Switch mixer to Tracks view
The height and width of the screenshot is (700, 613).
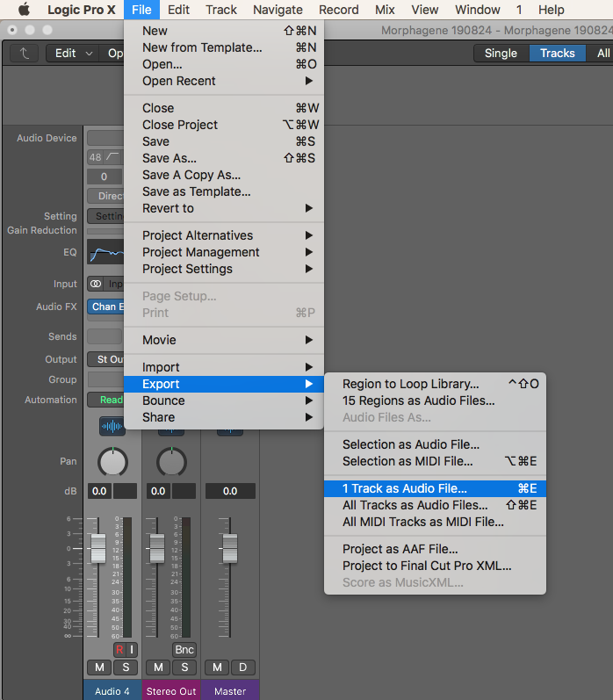557,53
